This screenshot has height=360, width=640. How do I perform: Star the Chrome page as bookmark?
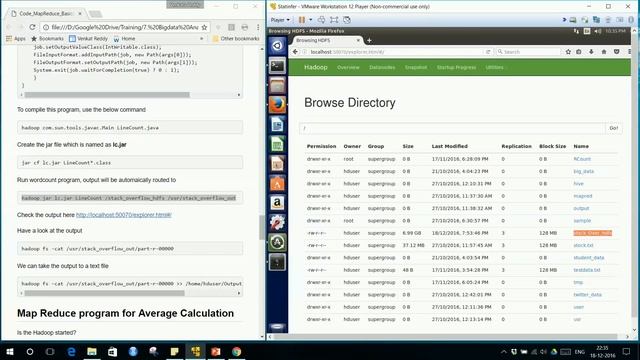pos(204,27)
